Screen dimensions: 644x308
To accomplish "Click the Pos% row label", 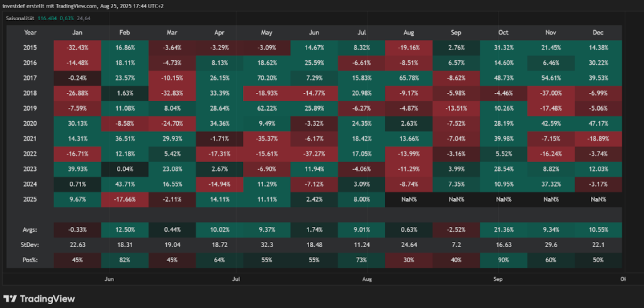I will 30,258.
